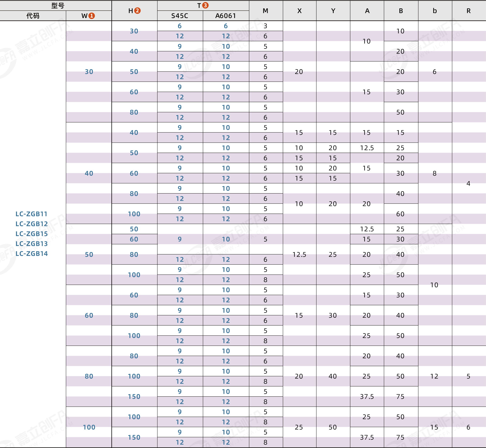Image resolution: width=486 pixels, height=448 pixels.
Task: Select model code LC-ZGB13
Action: [32, 244]
